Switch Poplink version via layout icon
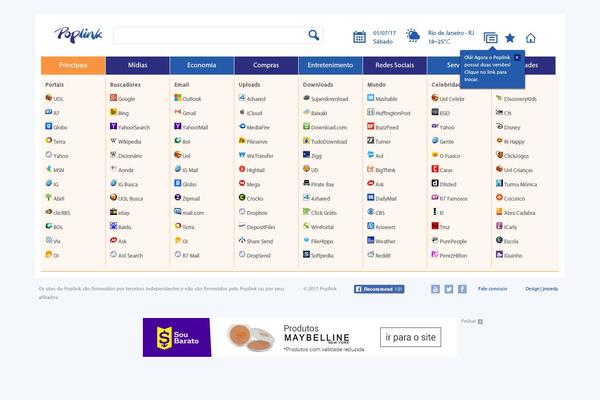 coord(491,38)
